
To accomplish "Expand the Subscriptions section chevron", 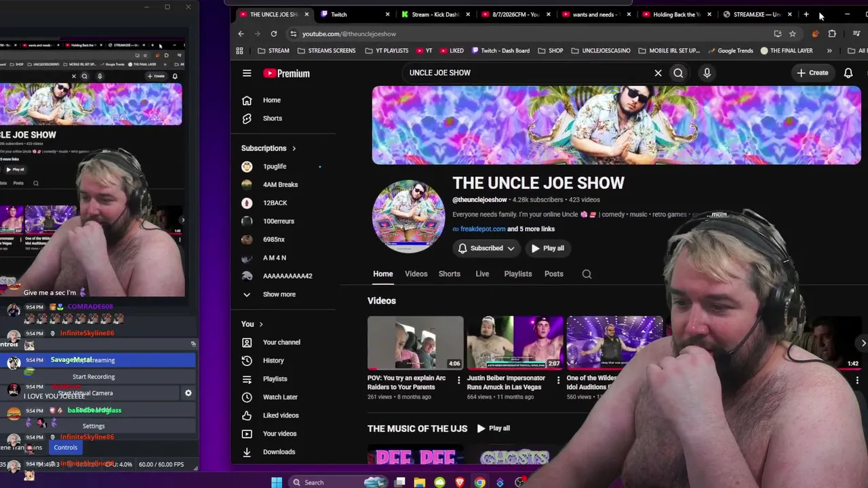I will (294, 148).
